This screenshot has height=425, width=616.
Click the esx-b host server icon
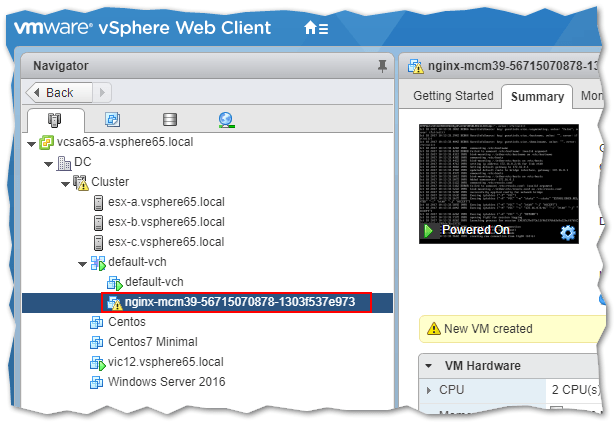(x=99, y=223)
